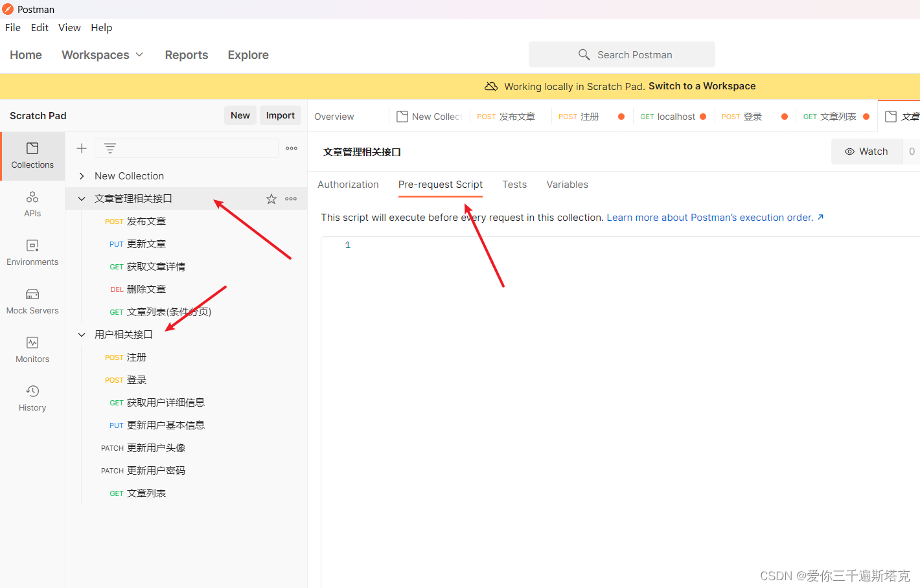920x588 pixels.
Task: Click the Watch button
Action: coord(866,152)
